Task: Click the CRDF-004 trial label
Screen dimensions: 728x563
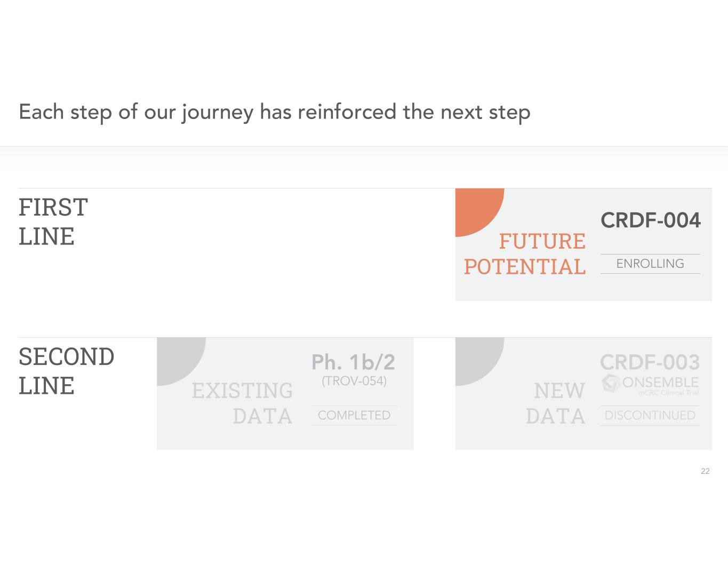Action: (x=650, y=220)
